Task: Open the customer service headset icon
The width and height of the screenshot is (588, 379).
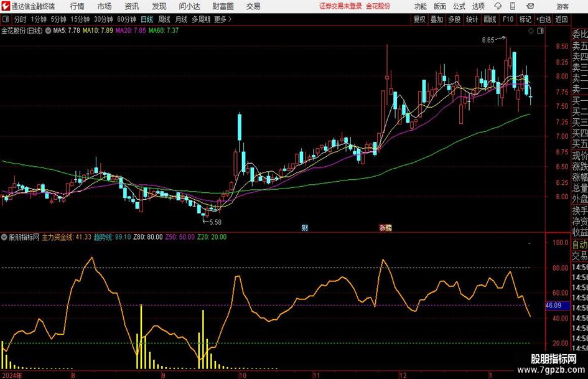Action: 498,6
